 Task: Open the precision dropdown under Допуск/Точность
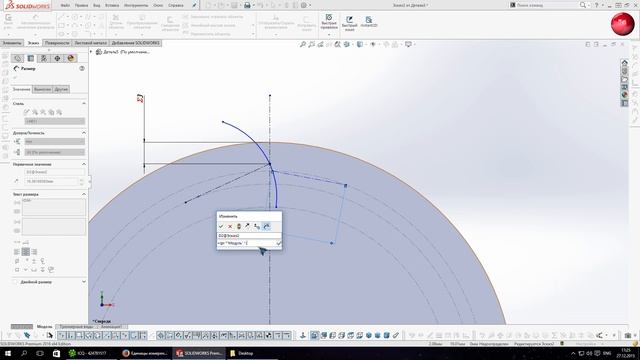[55, 152]
